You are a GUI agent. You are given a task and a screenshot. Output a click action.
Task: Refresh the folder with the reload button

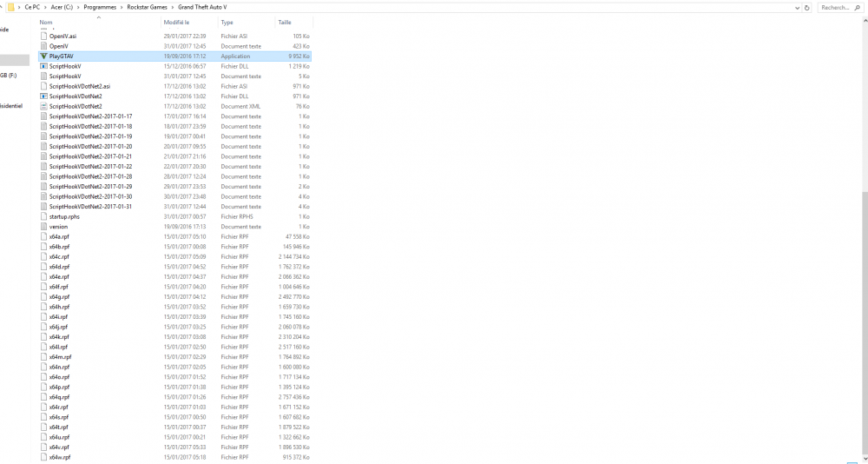pos(806,8)
